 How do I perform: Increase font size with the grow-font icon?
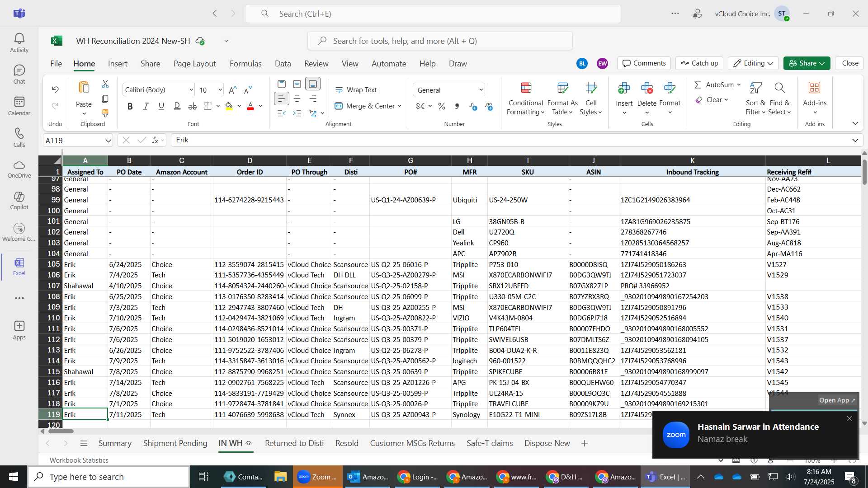(x=233, y=90)
